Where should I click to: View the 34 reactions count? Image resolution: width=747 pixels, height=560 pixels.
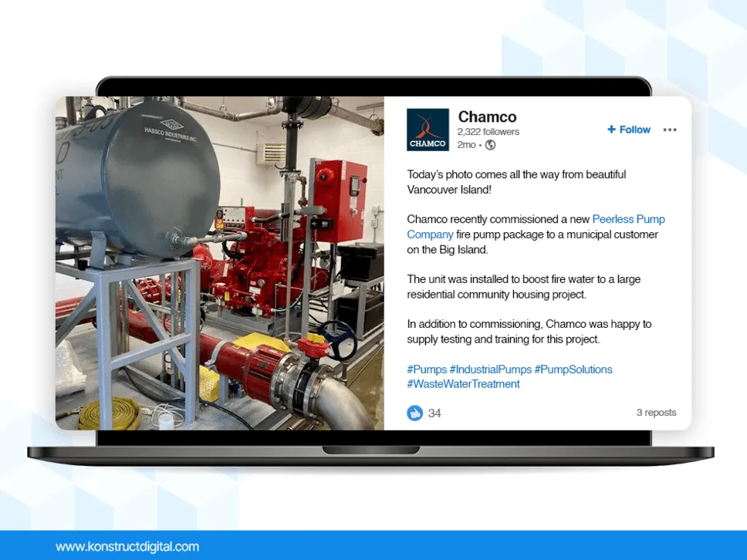434,413
